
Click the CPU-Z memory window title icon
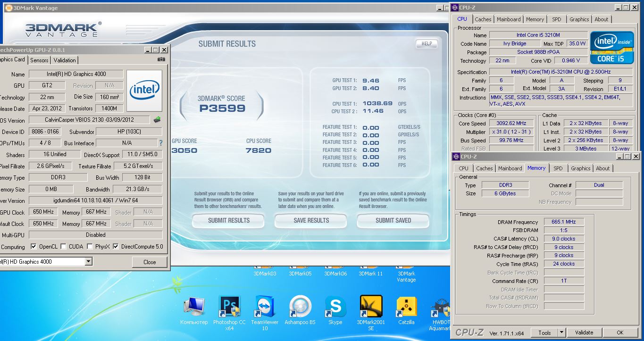click(x=456, y=156)
